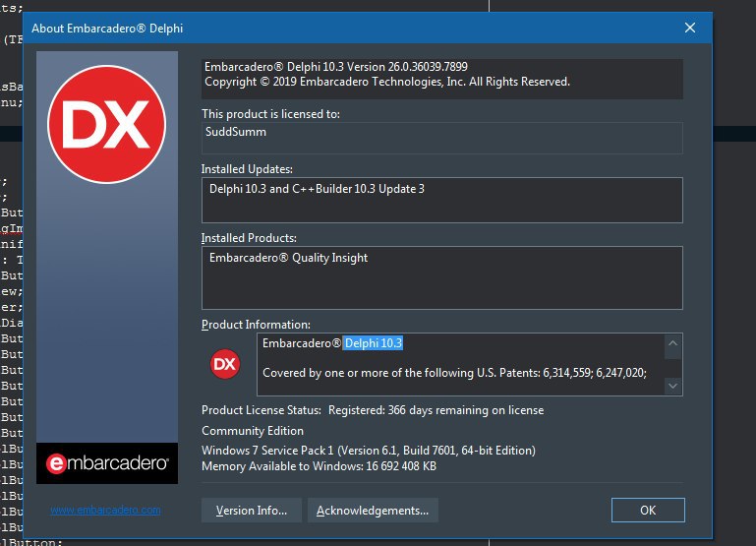Select 'Delphi 10.3 and C++Builder 10.3 Update 3' entry
This screenshot has width=756, height=546.
(x=317, y=189)
